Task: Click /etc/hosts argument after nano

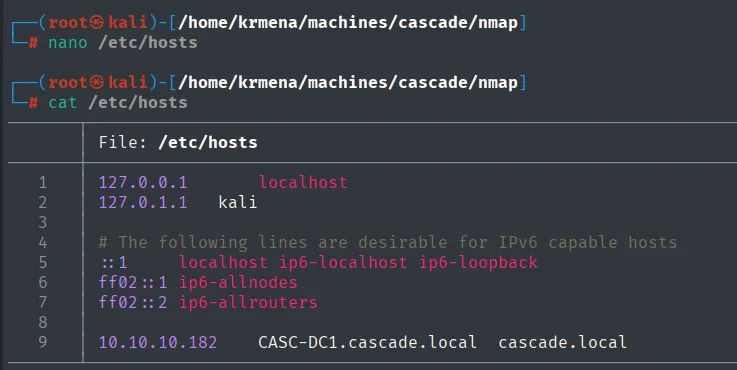Action: click(148, 43)
